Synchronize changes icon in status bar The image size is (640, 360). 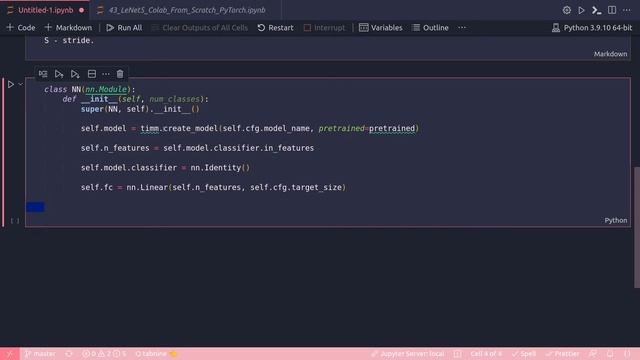pos(69,354)
